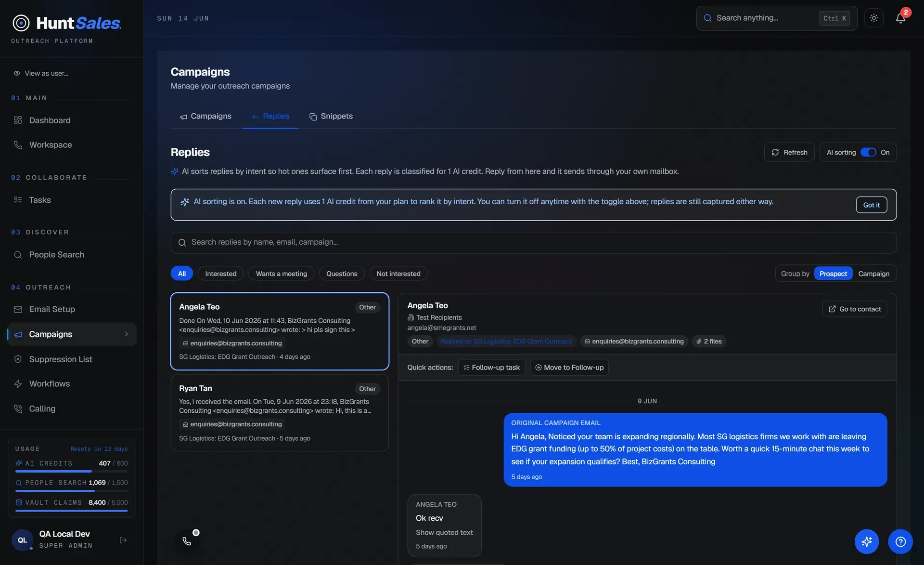Expand Campaigns sidebar chevron
Viewport: 924px width, 565px height.
pyautogui.click(x=127, y=334)
